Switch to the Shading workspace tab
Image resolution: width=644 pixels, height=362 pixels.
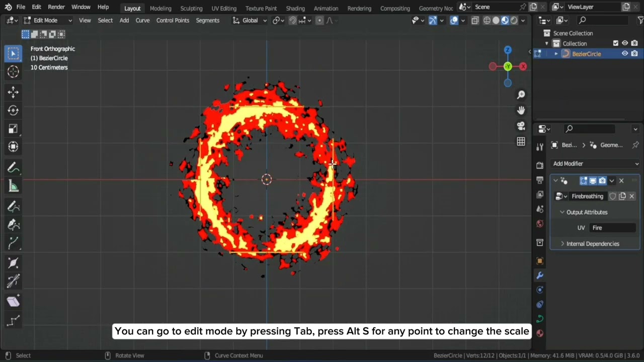pos(295,8)
